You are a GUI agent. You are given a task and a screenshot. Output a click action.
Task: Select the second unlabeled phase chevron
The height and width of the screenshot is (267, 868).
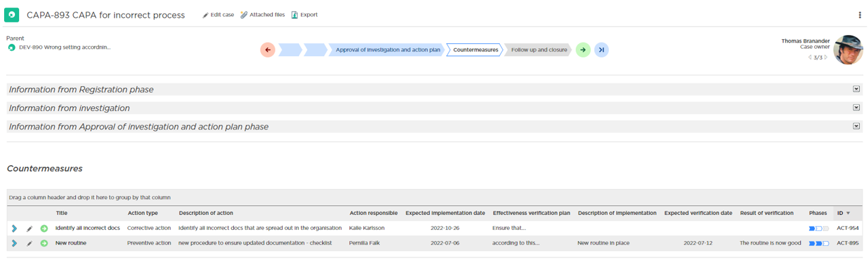pyautogui.click(x=315, y=49)
